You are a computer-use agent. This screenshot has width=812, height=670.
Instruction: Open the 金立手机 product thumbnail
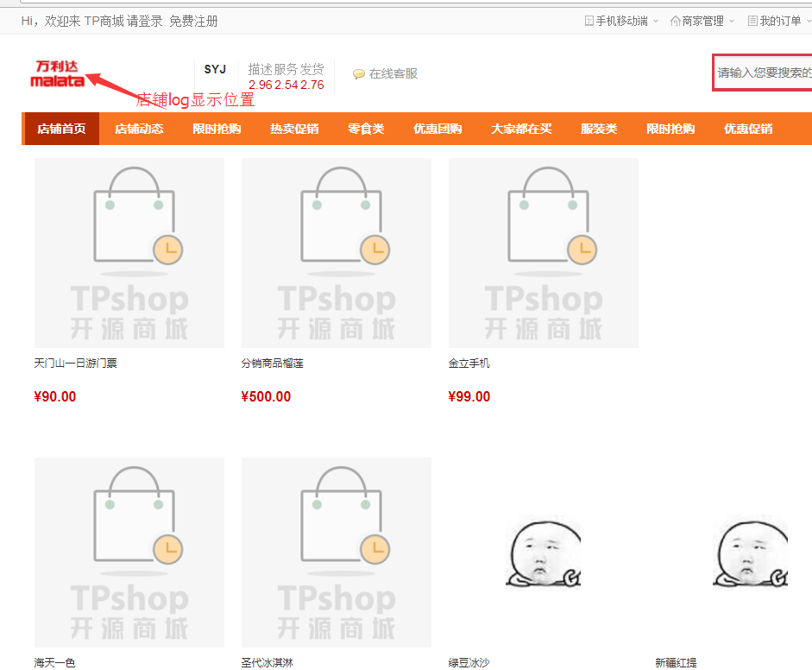tap(544, 253)
